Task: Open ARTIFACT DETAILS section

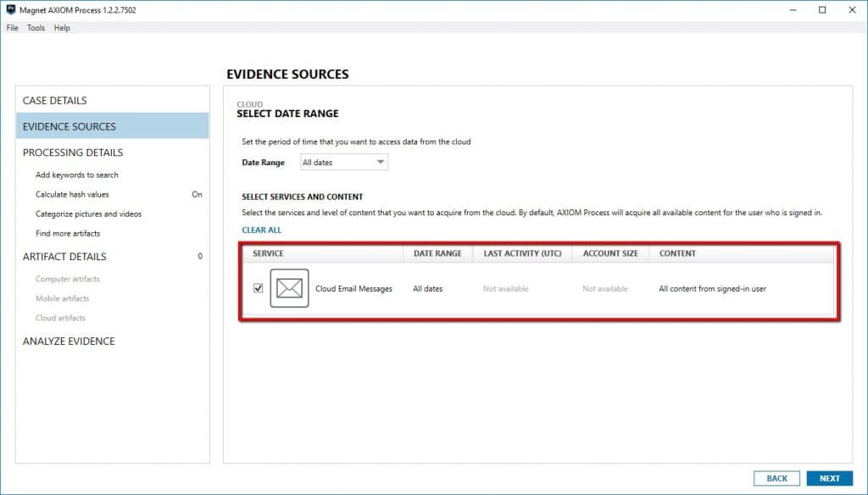Action: click(x=64, y=256)
